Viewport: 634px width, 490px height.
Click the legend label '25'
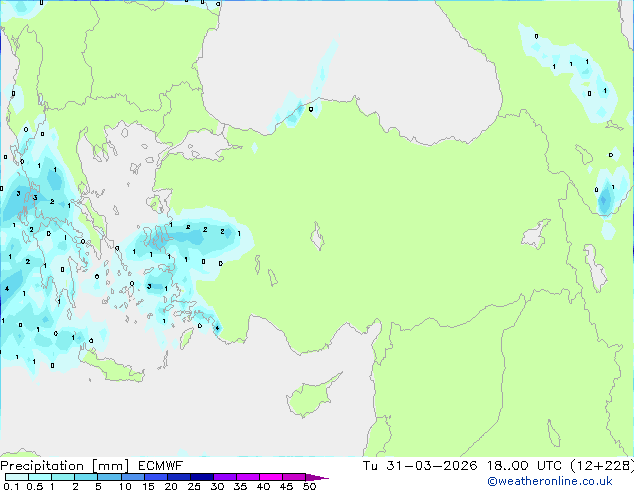coord(194,486)
